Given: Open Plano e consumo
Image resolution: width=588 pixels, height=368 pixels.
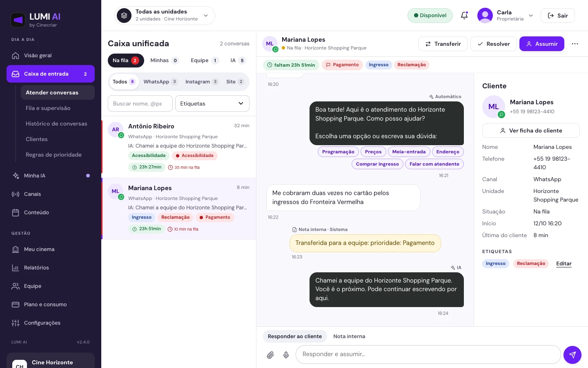Looking at the screenshot, I should pos(51,305).
